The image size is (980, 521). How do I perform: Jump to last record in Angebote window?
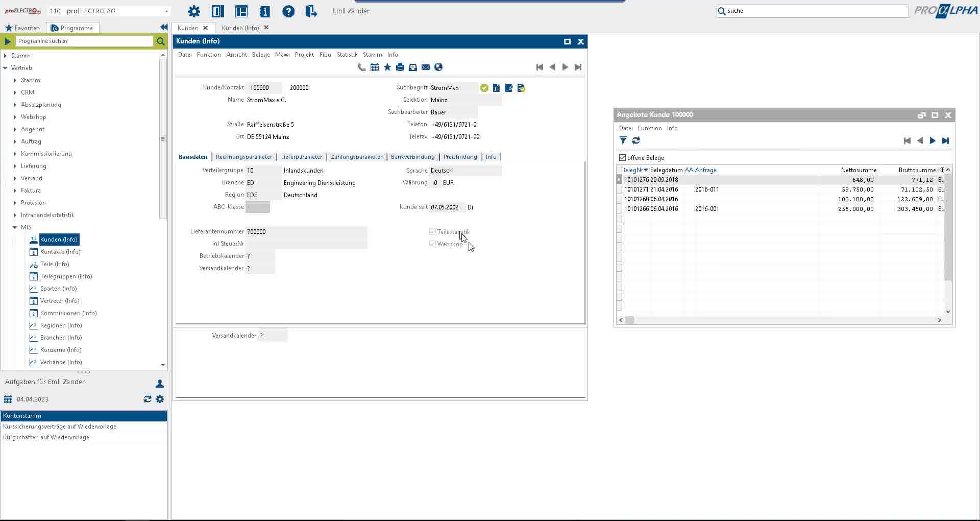click(945, 141)
